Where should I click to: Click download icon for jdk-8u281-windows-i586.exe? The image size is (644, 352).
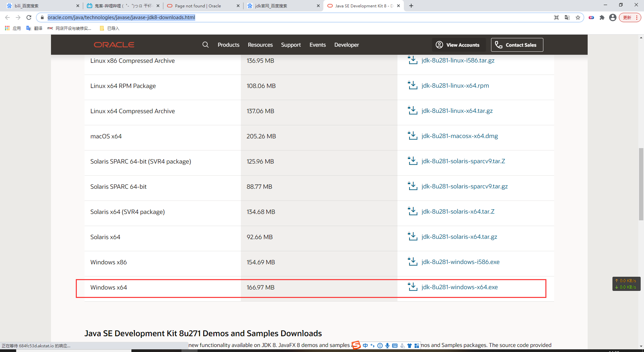(x=412, y=262)
